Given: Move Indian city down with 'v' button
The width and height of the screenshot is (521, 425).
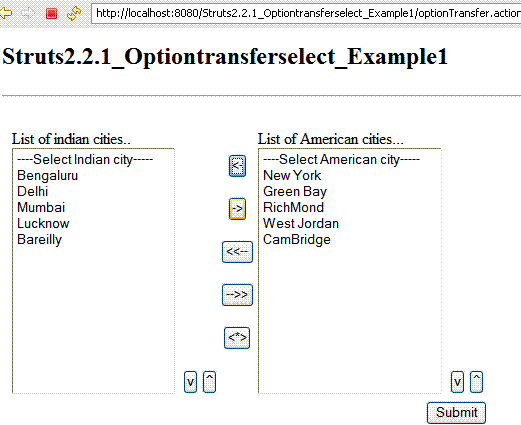Looking at the screenshot, I should click(x=190, y=382).
